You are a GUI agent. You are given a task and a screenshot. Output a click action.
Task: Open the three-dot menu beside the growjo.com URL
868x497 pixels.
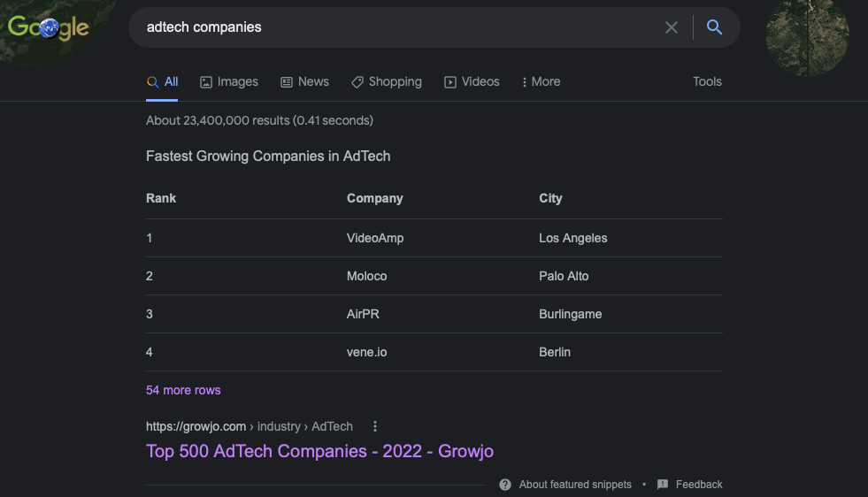(x=375, y=426)
